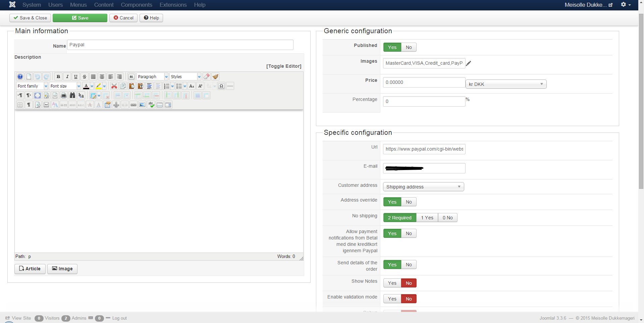Open the Components menu
The height and width of the screenshot is (323, 644).
pyautogui.click(x=137, y=5)
